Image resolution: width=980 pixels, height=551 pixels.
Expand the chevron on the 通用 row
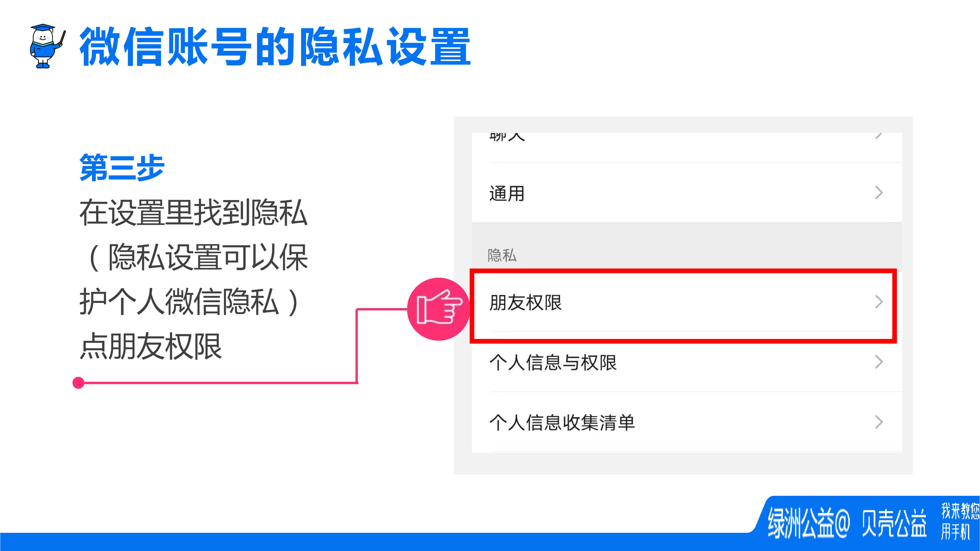pyautogui.click(x=879, y=193)
